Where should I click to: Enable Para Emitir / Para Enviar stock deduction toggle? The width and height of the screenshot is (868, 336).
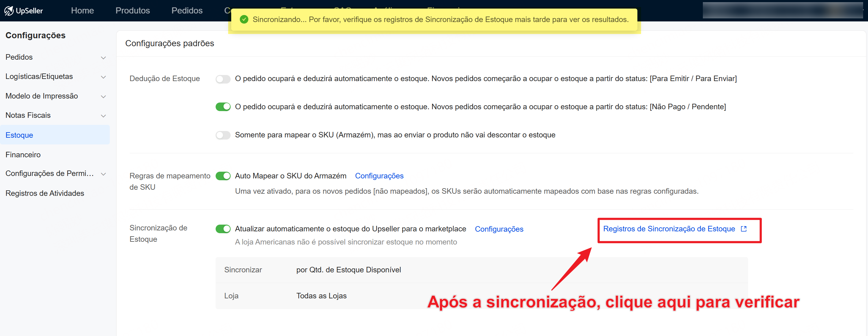click(223, 79)
